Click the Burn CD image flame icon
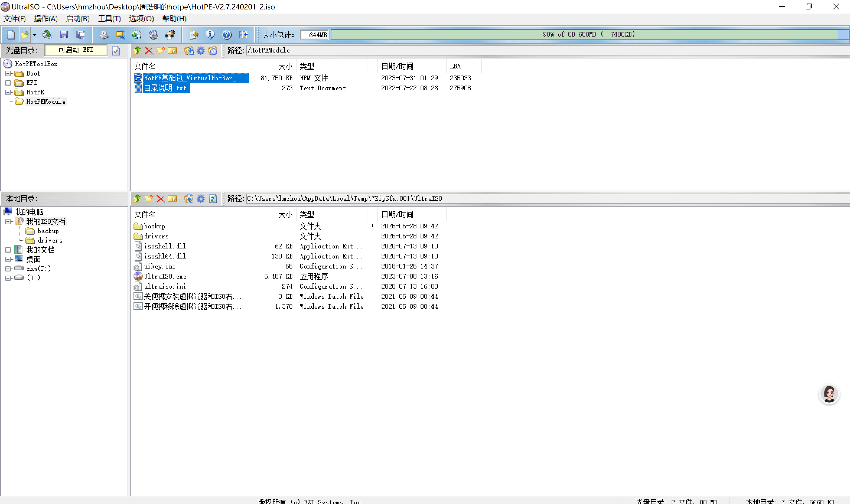 [x=170, y=35]
